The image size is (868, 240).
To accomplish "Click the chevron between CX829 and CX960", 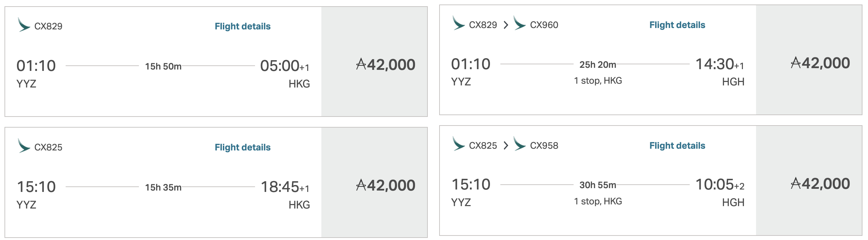I will click(x=506, y=25).
